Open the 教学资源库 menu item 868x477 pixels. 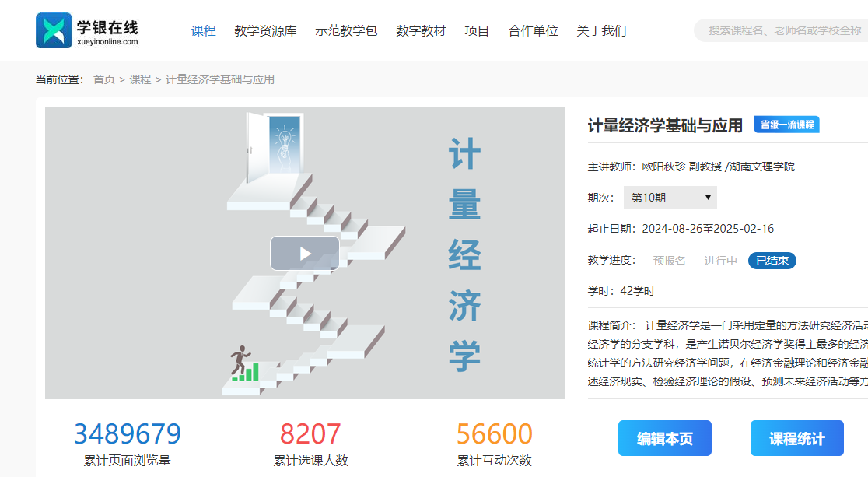265,31
